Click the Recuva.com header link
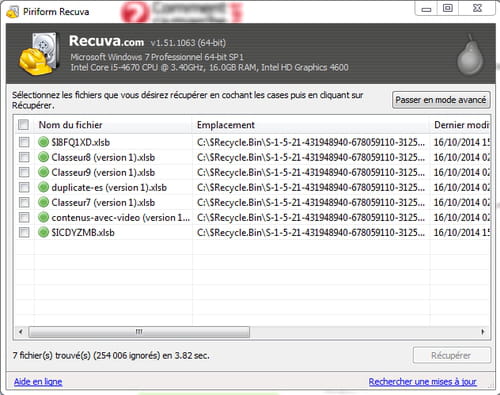 click(106, 41)
